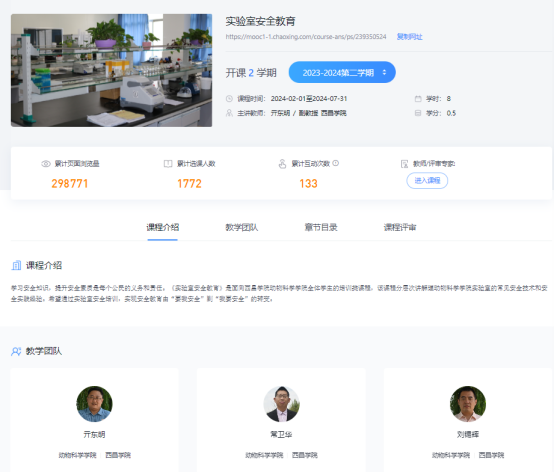Click the info circle next to 累计互动次数
This screenshot has height=472, width=554.
click(336, 163)
